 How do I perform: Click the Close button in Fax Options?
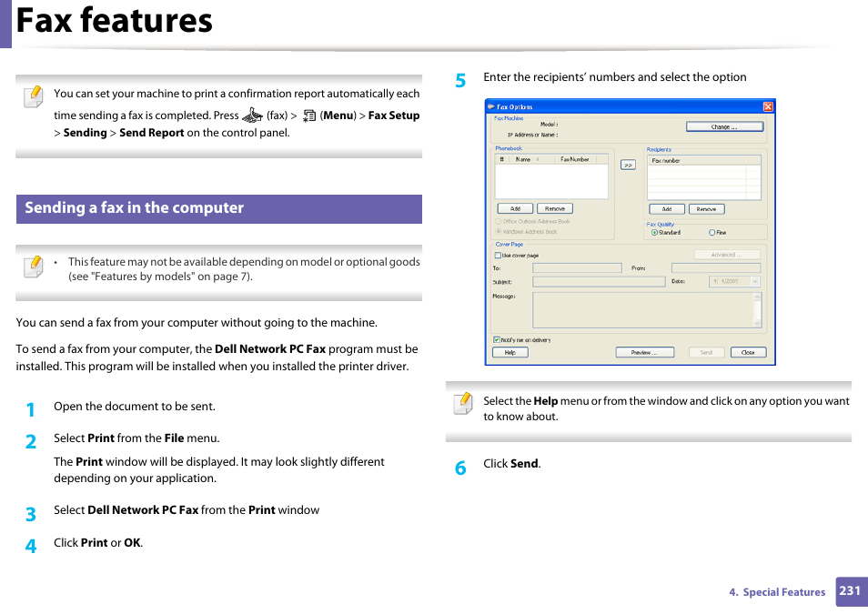(748, 353)
